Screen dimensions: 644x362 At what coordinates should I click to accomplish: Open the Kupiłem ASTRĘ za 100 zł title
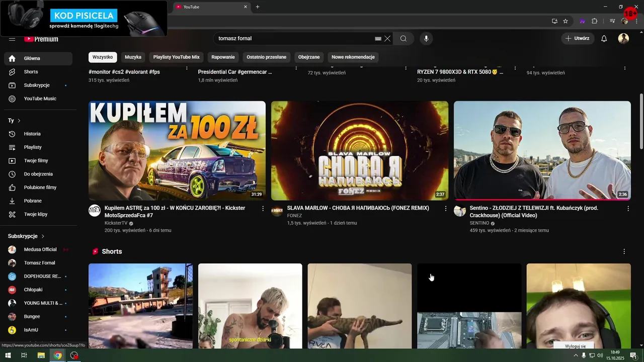tap(175, 212)
